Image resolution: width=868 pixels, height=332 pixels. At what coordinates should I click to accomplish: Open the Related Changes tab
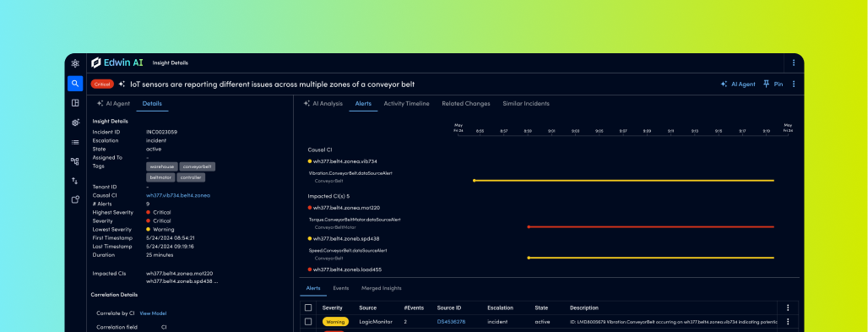tap(465, 104)
